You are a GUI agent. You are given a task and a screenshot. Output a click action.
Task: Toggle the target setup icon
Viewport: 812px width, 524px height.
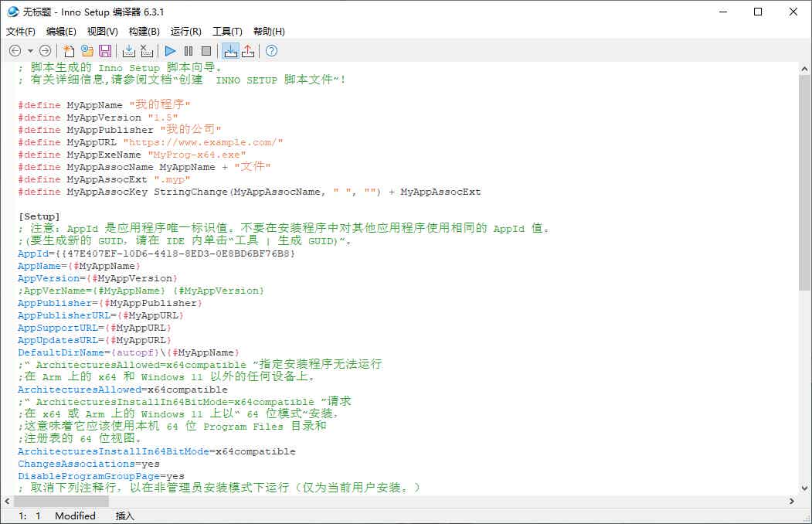coord(230,51)
